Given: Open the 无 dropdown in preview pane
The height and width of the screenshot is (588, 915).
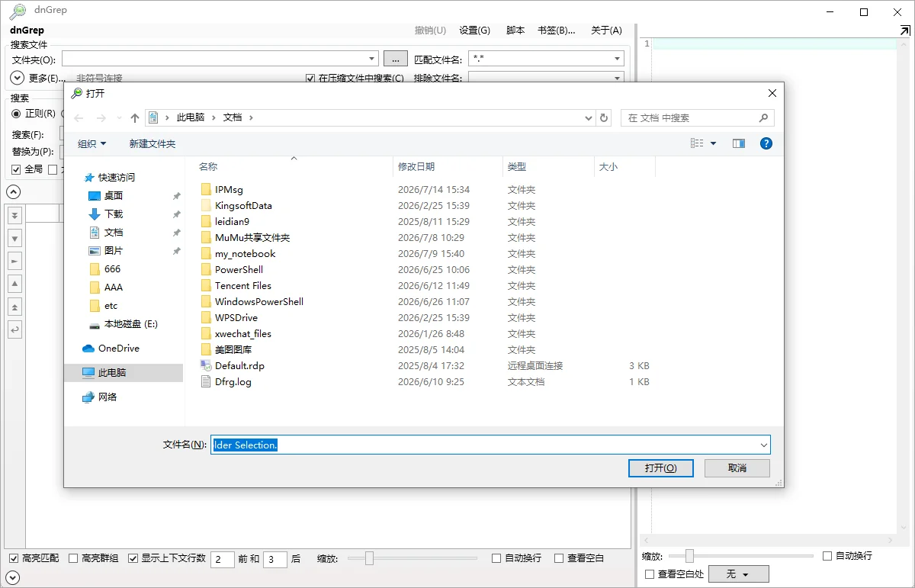Looking at the screenshot, I should click(738, 574).
